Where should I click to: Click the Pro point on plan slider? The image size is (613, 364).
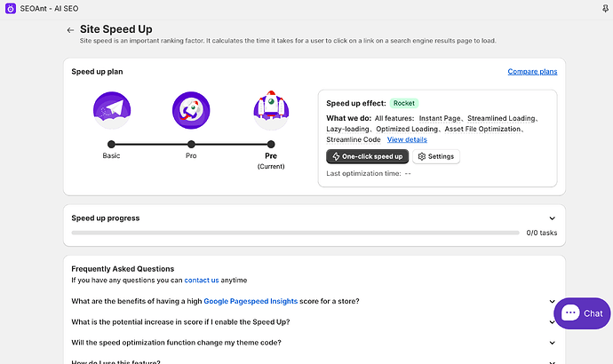pos(191,144)
